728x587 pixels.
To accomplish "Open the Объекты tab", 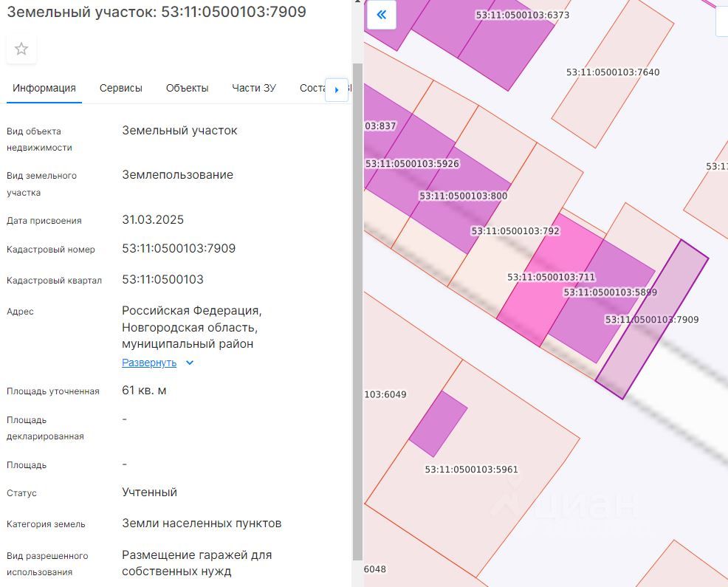I will coord(187,88).
